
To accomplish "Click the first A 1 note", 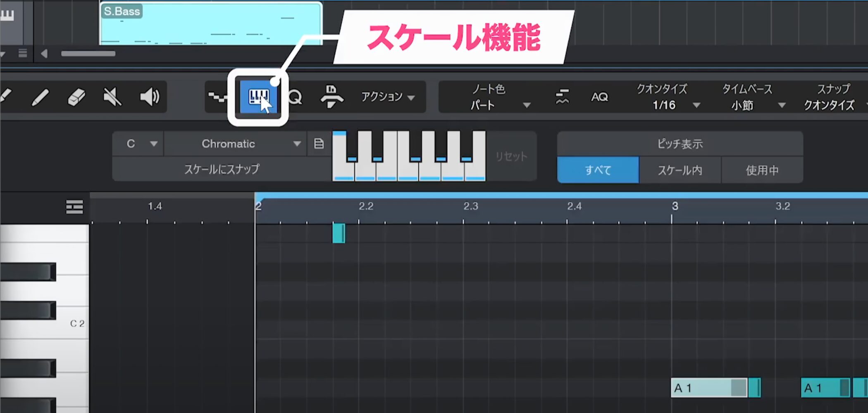I will click(x=703, y=388).
